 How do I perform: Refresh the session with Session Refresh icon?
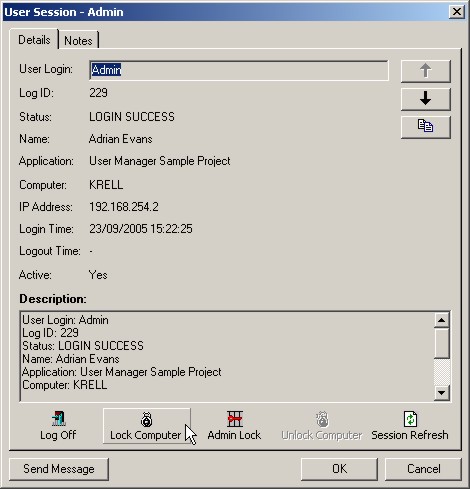[410, 426]
